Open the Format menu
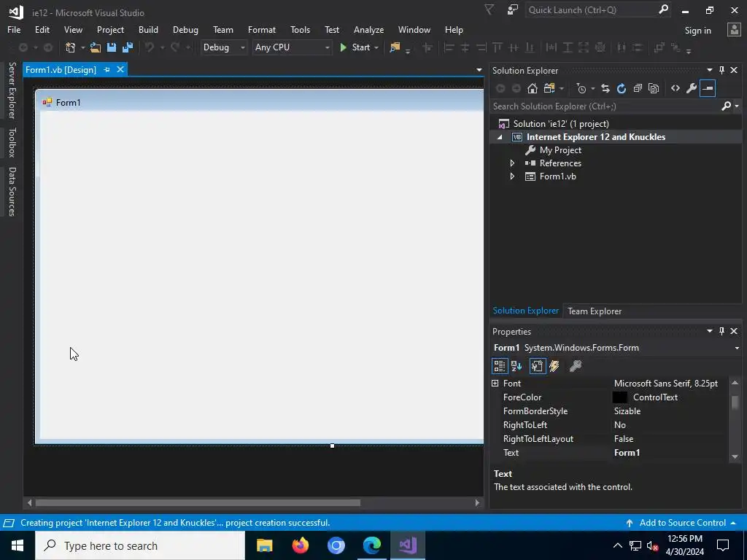The image size is (747, 560). tap(262, 29)
